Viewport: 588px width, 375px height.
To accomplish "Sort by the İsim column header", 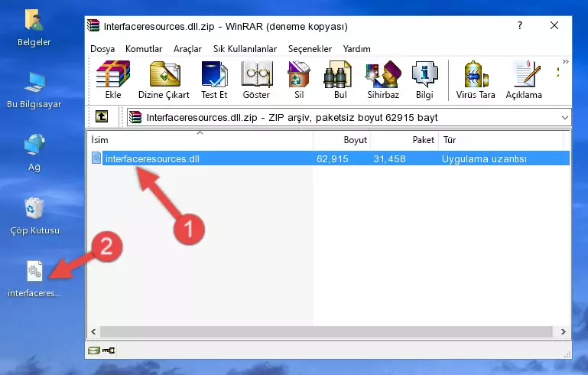I will (x=200, y=140).
